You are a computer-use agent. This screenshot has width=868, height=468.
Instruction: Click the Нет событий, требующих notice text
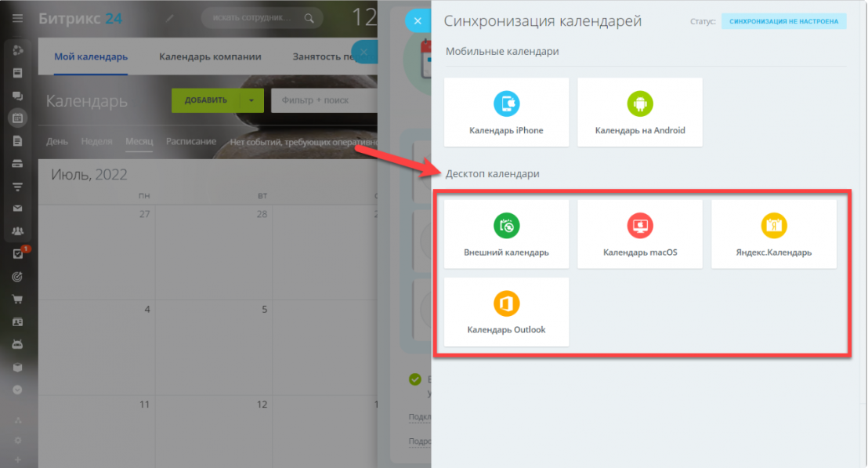(x=303, y=143)
